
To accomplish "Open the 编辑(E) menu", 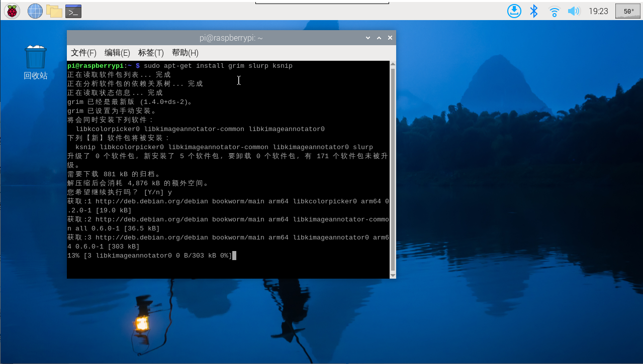I will pyautogui.click(x=117, y=53).
